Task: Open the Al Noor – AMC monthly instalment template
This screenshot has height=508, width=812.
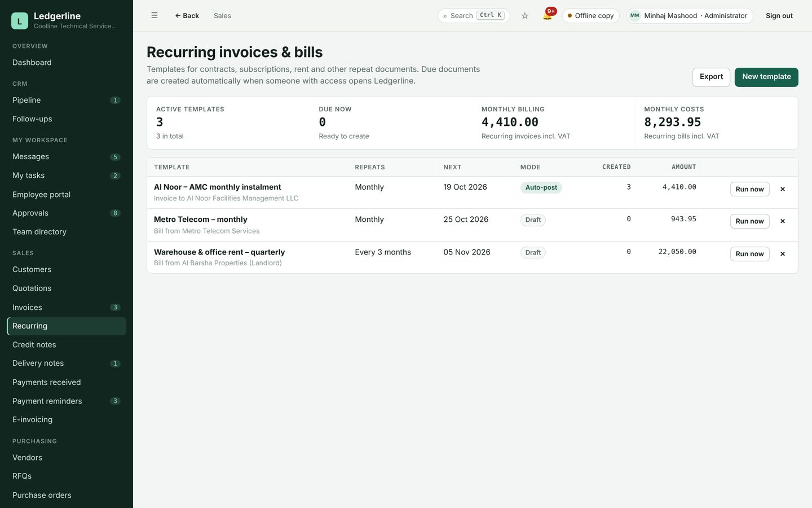Action: pyautogui.click(x=217, y=187)
